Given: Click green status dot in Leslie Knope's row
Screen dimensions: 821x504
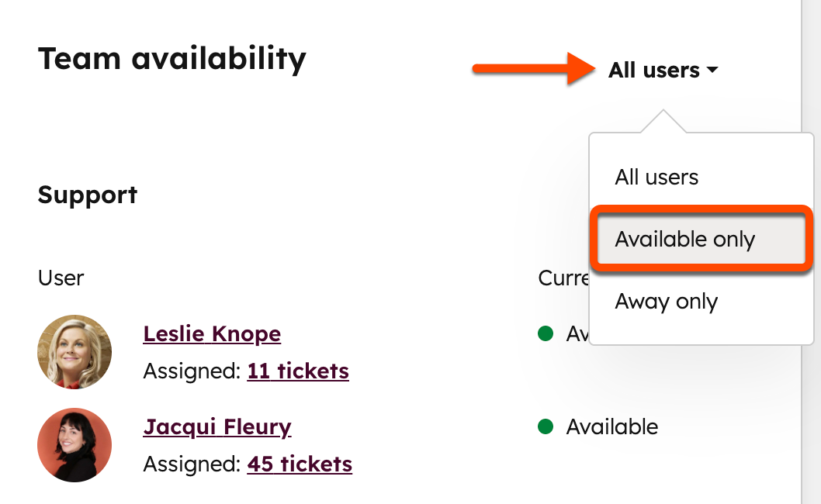Looking at the screenshot, I should (546, 333).
